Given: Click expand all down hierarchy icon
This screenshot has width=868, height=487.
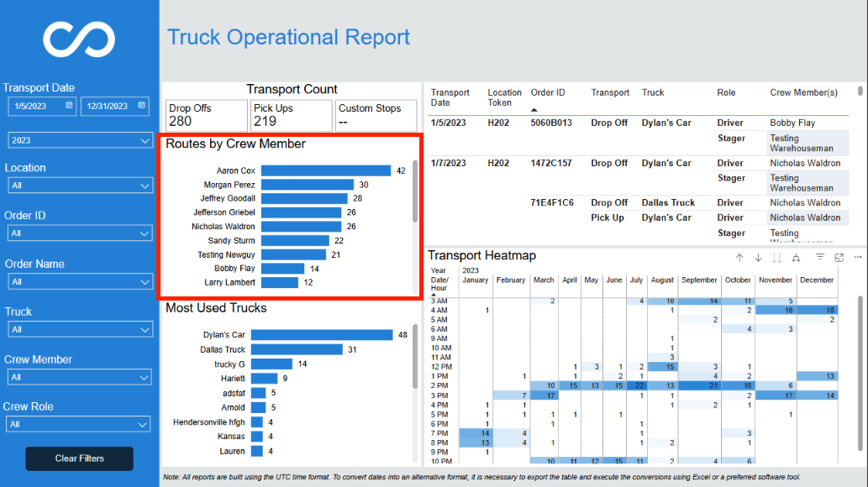Looking at the screenshot, I should 796,257.
